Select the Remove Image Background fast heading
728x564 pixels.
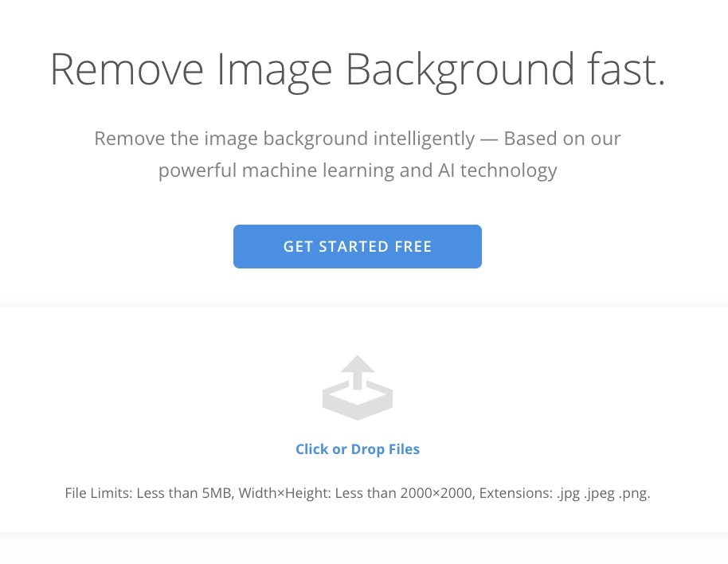pos(358,71)
